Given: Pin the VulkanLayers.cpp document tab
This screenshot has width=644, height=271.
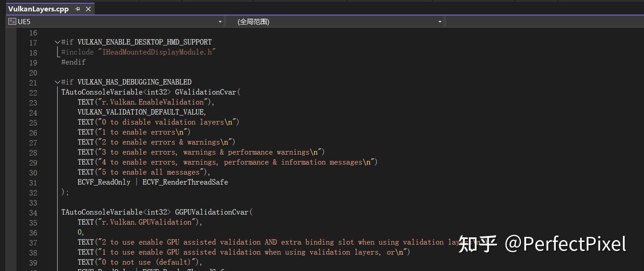Looking at the screenshot, I should click(x=77, y=8).
